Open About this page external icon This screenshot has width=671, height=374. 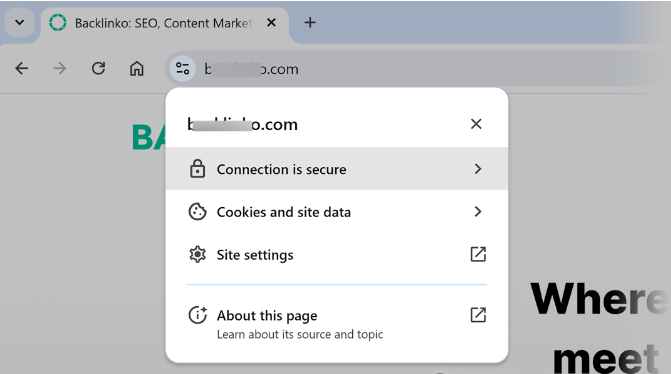coord(478,315)
